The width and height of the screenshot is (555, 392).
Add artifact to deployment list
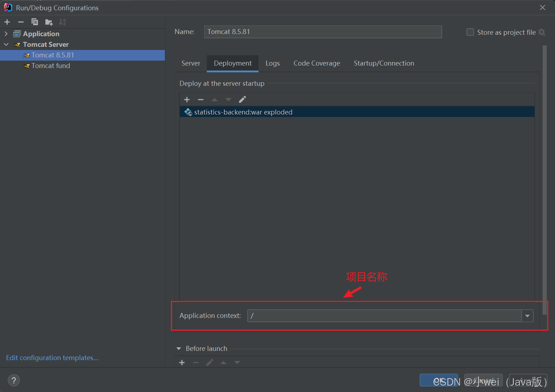pyautogui.click(x=187, y=100)
